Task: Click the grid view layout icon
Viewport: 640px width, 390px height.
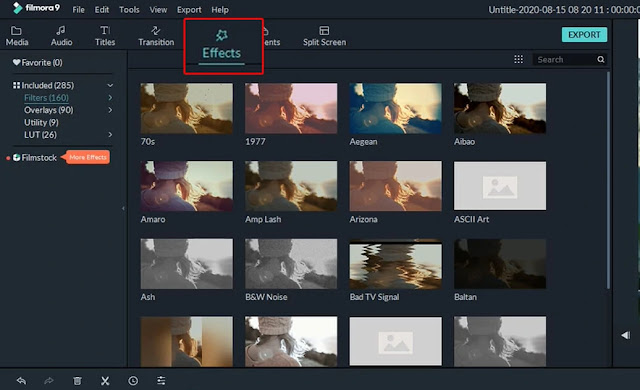Action: (518, 60)
